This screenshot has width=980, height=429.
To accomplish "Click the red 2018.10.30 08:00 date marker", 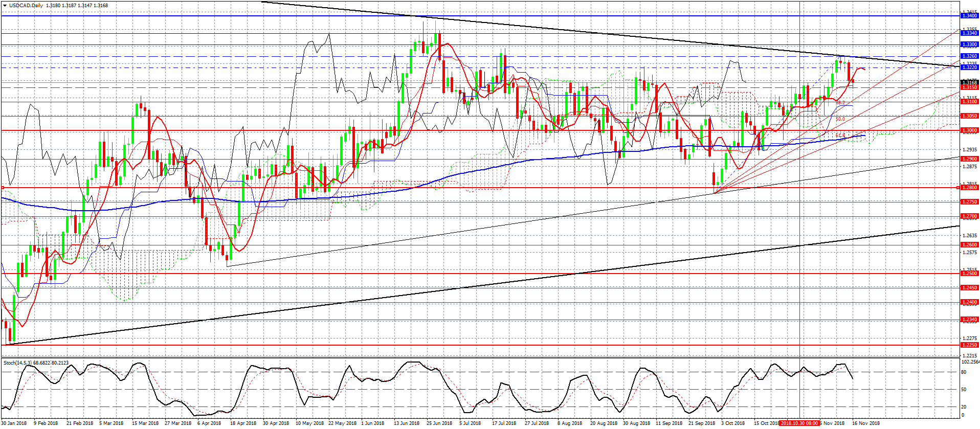I will tap(799, 423).
